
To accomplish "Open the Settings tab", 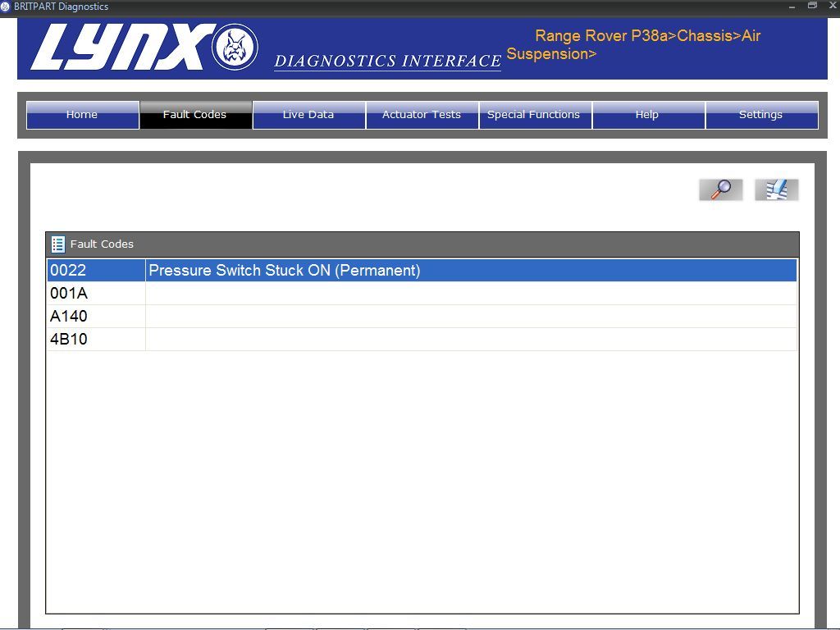I will [762, 115].
